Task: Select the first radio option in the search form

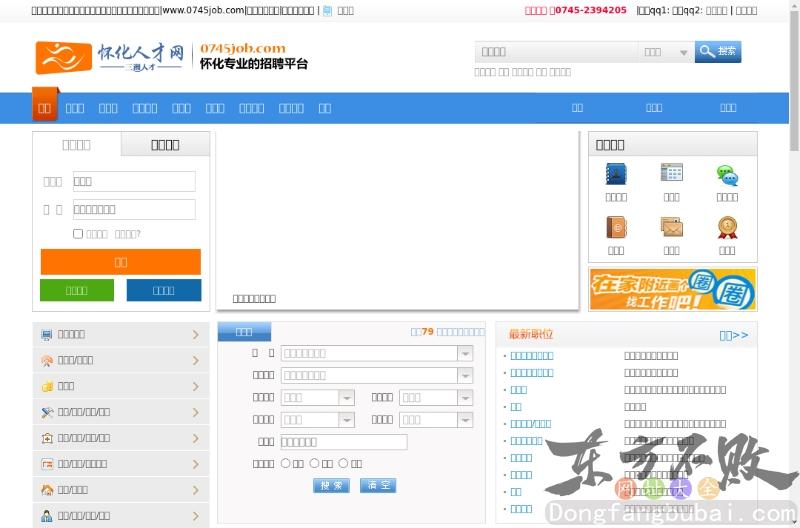Action: (x=286, y=463)
